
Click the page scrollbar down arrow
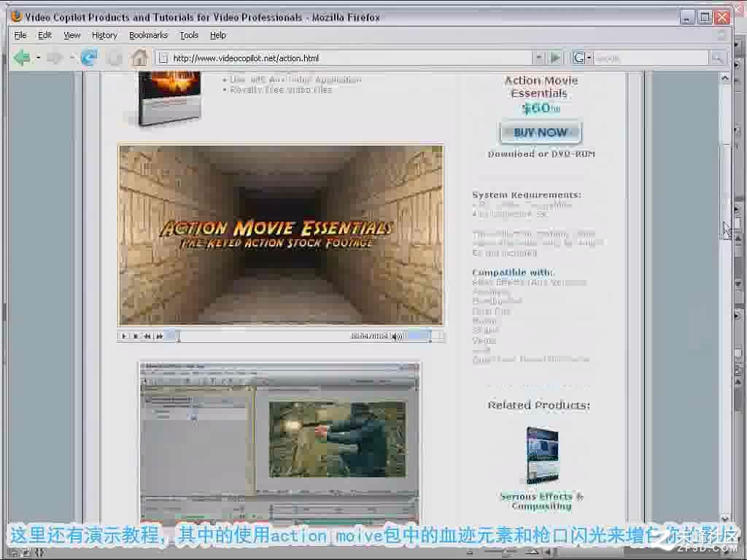coord(725,518)
